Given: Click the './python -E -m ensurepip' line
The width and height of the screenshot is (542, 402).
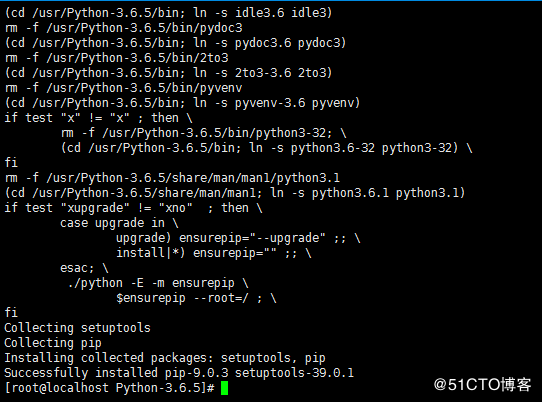Looking at the screenshot, I should coord(158,283).
